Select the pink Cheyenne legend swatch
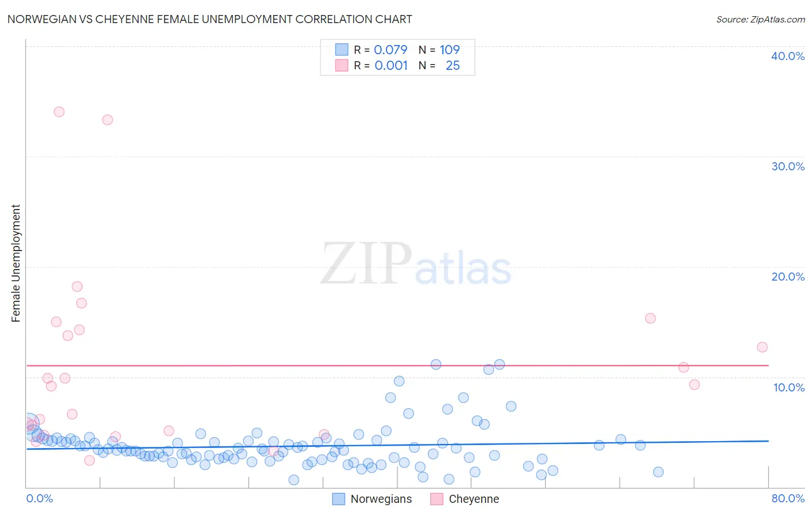This screenshot has width=812, height=515. [437, 499]
